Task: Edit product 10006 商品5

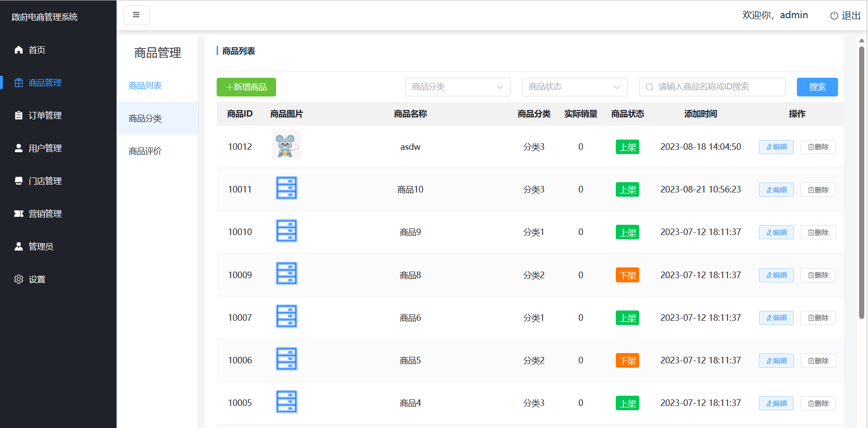Action: [776, 361]
